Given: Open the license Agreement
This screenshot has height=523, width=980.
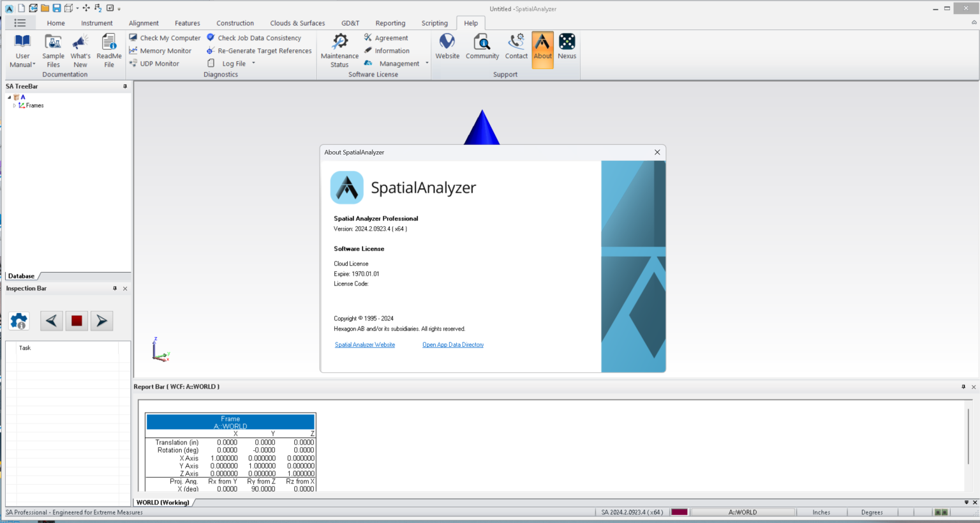Looking at the screenshot, I should [386, 38].
